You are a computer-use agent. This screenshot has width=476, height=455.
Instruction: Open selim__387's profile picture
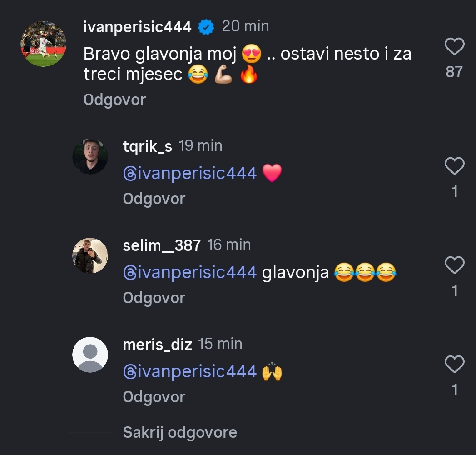[x=90, y=255]
